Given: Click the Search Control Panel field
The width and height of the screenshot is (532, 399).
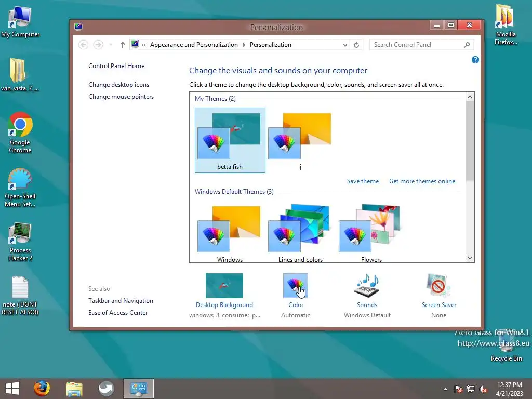Looking at the screenshot, I should (x=421, y=45).
